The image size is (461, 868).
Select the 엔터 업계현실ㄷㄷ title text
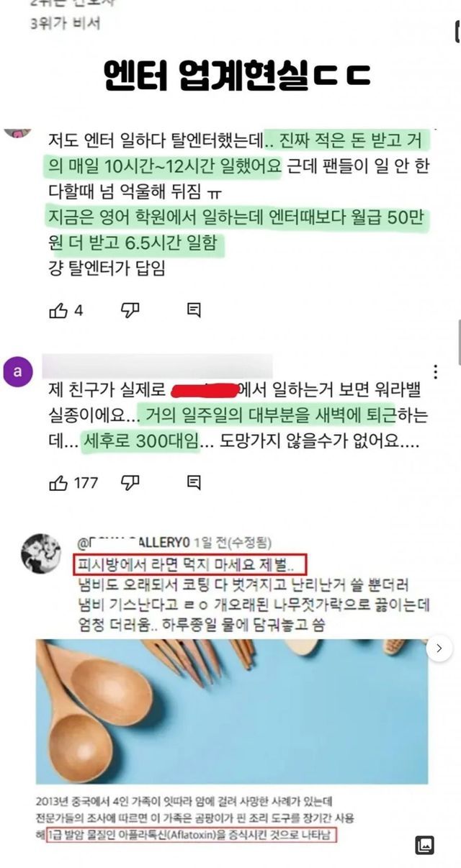(237, 73)
